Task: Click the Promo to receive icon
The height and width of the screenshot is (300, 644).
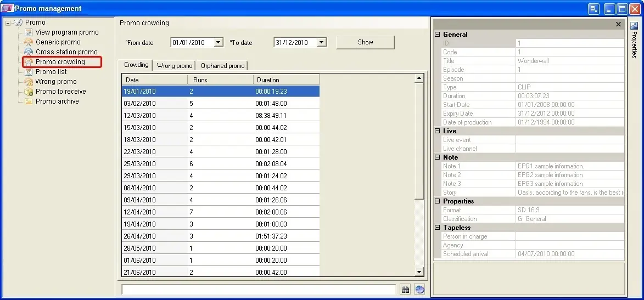Action: pyautogui.click(x=29, y=92)
